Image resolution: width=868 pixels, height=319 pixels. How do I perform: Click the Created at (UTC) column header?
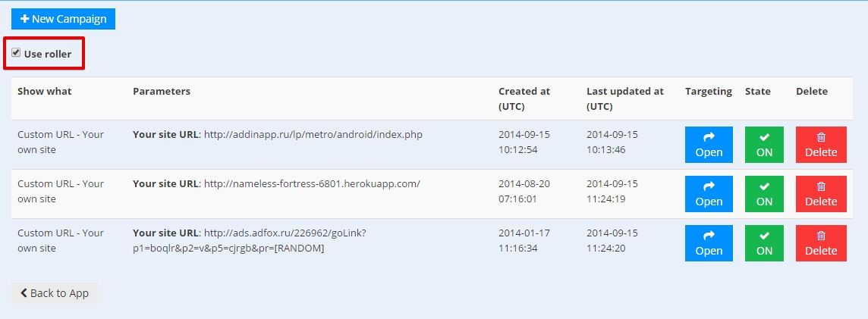(524, 99)
